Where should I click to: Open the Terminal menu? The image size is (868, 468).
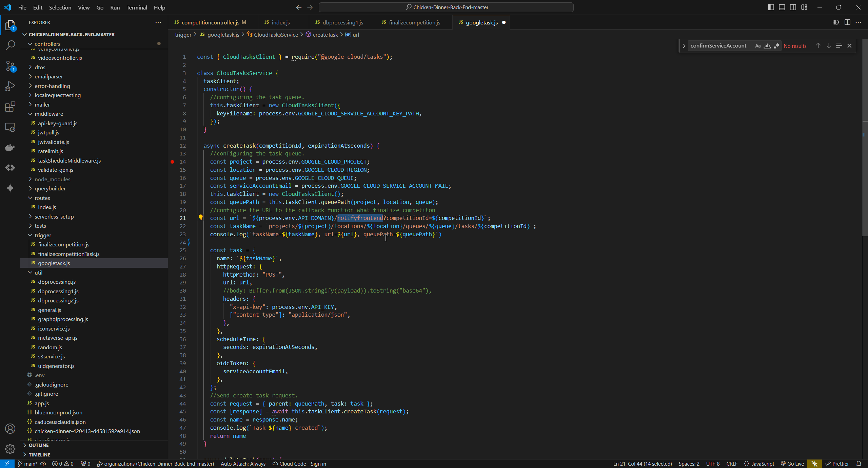137,7
